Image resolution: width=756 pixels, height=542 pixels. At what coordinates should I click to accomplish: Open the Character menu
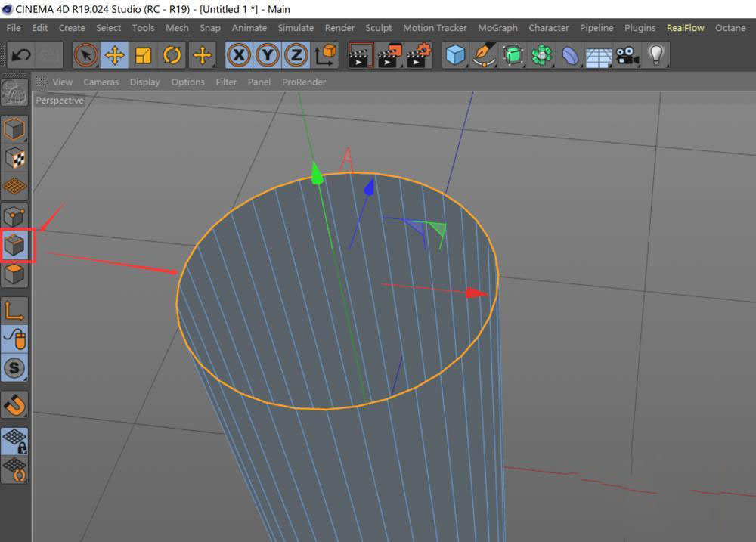(549, 28)
